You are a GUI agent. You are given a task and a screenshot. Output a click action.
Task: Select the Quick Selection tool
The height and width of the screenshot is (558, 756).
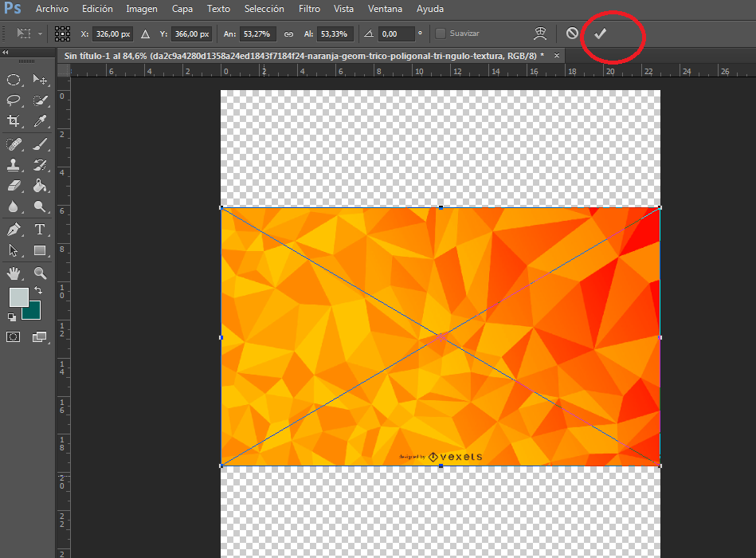click(40, 100)
